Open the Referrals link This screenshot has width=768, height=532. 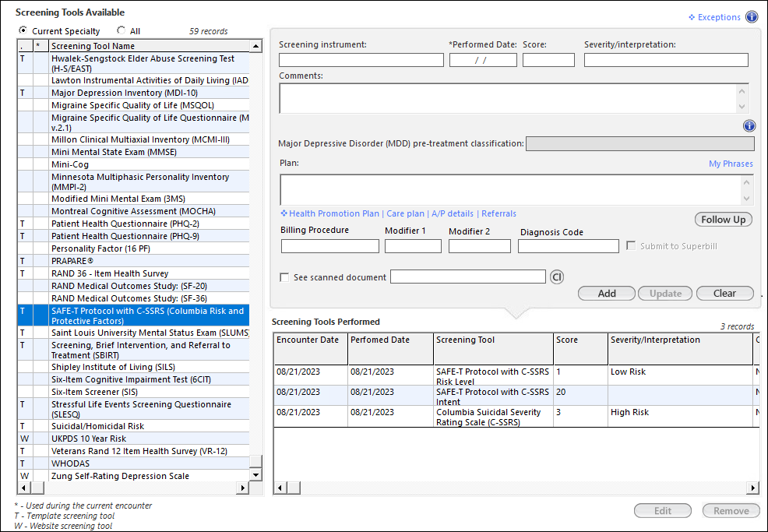[498, 214]
